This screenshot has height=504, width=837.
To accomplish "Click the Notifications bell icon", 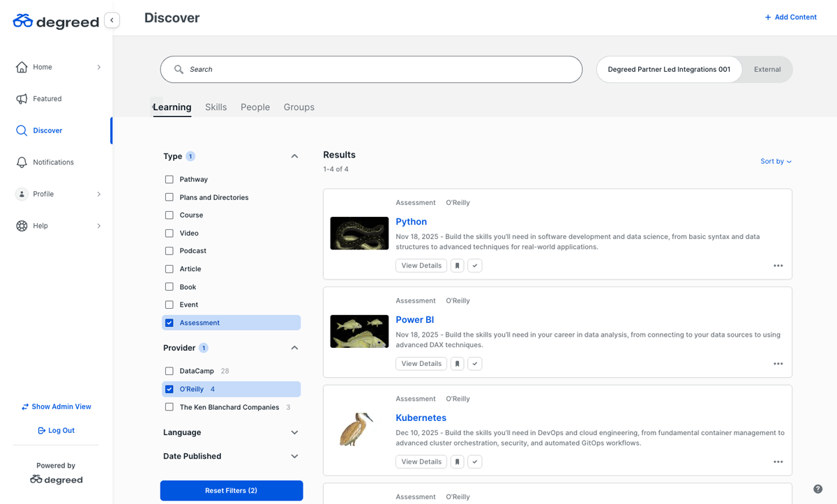I will tap(22, 162).
